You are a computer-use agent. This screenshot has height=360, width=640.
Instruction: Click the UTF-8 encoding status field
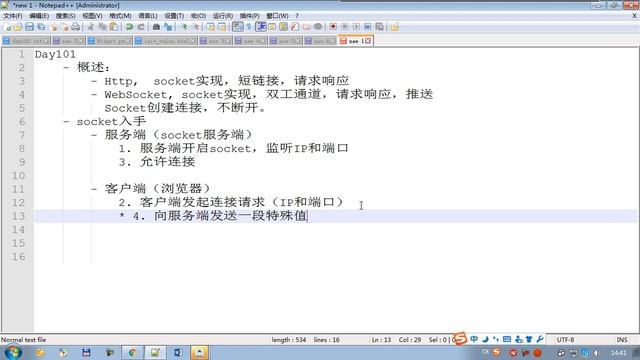(565, 340)
